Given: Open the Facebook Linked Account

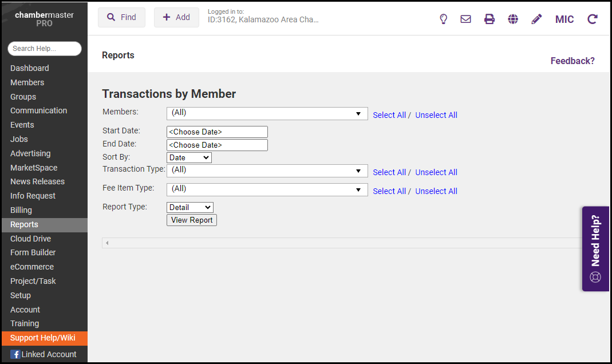Looking at the screenshot, I should point(44,354).
